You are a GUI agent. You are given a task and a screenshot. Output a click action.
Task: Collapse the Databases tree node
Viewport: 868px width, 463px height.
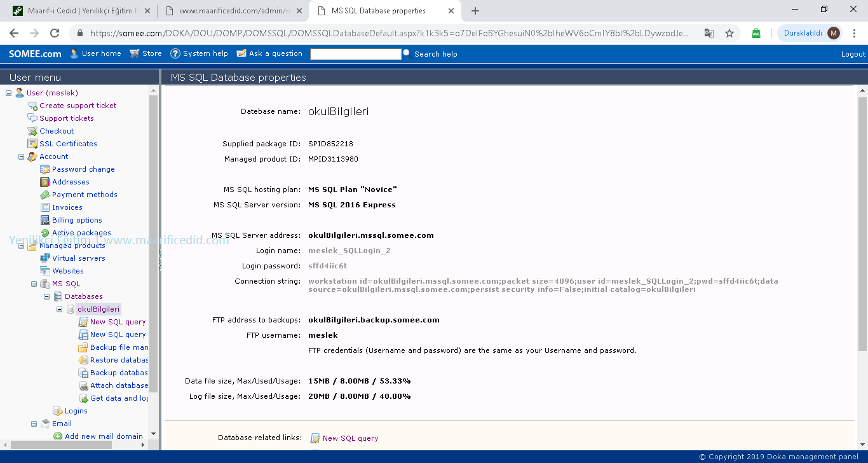pyautogui.click(x=47, y=296)
